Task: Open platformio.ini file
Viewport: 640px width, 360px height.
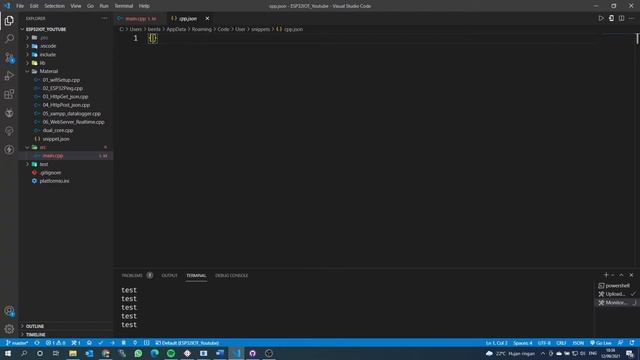Action: pos(54,181)
